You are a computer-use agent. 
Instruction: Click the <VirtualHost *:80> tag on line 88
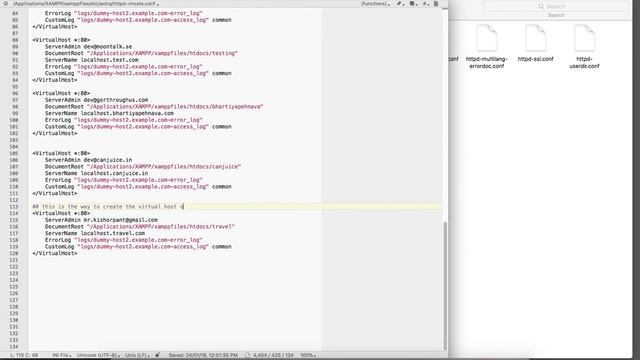(x=61, y=40)
